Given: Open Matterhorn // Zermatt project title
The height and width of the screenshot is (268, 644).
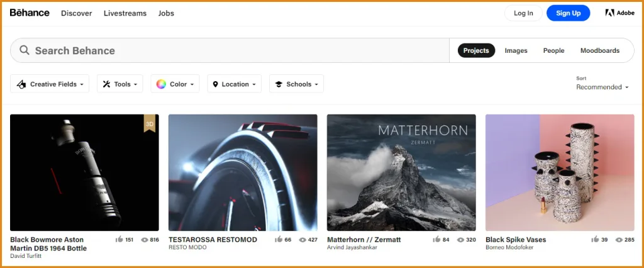Looking at the screenshot, I should pos(364,239).
